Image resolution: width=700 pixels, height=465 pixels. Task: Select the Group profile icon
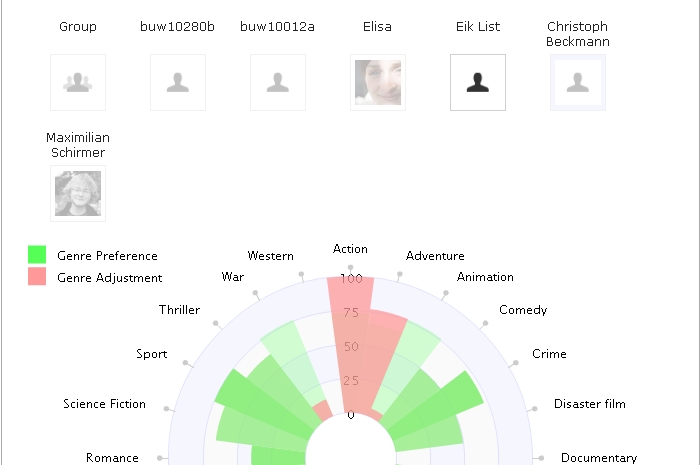click(x=78, y=83)
